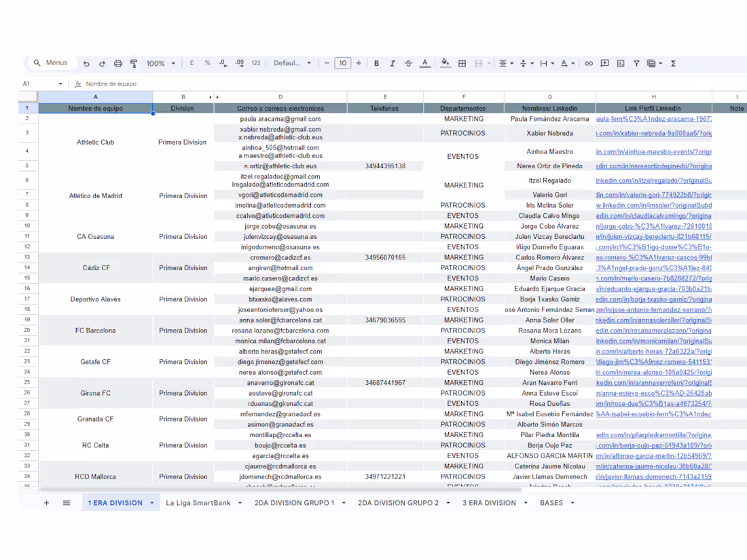747x560 pixels.
Task: Select row 13 header
Action: [27, 257]
